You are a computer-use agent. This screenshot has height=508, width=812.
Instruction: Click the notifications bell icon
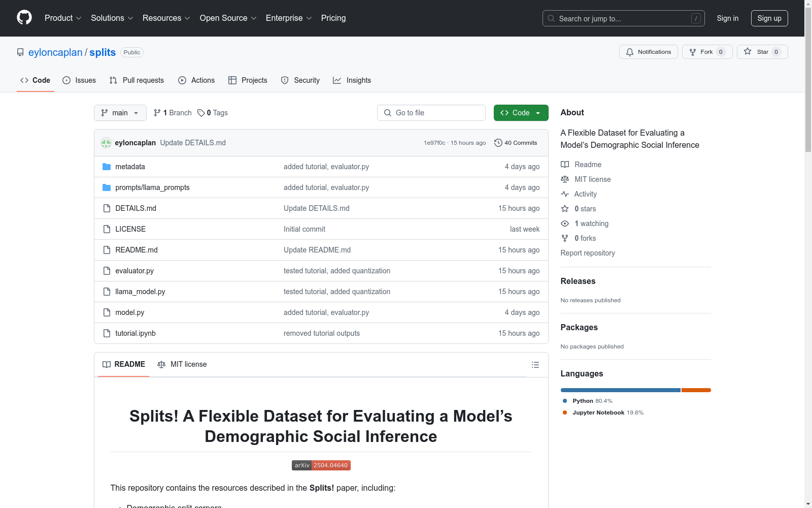tap(630, 52)
